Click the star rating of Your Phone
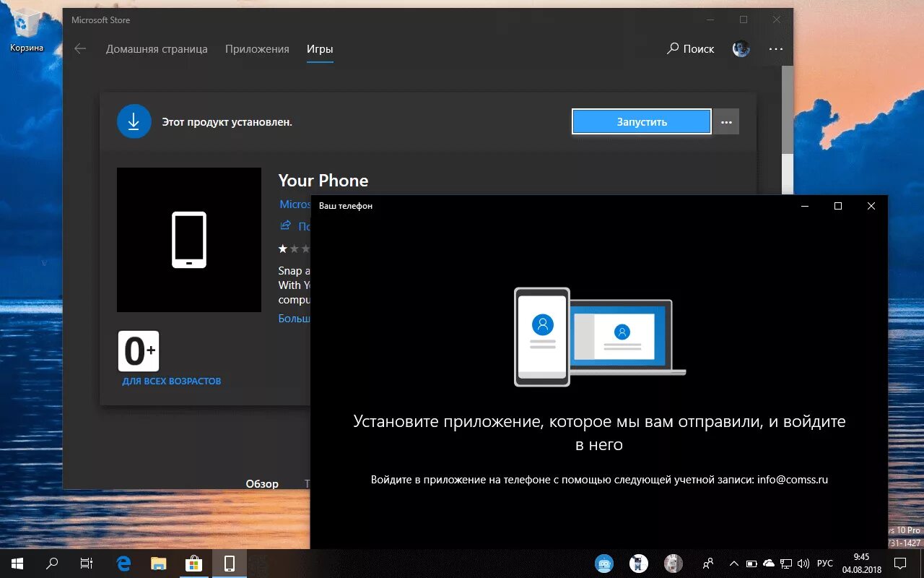 [295, 249]
